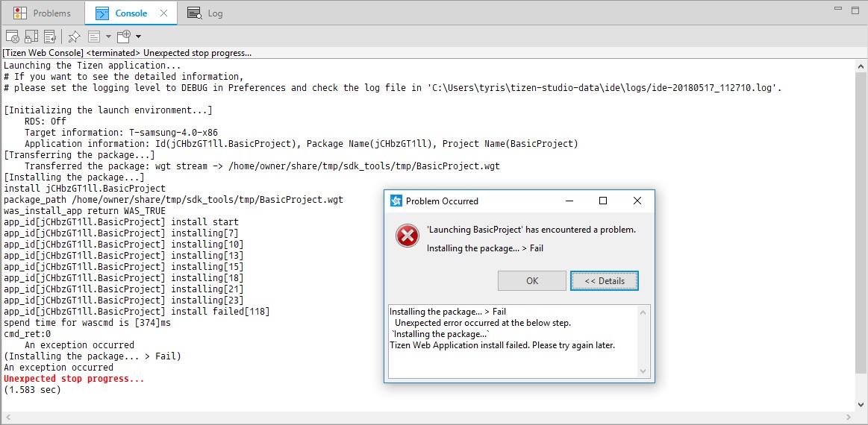Maximize the console view panel
This screenshot has height=425, width=868.
[x=855, y=9]
